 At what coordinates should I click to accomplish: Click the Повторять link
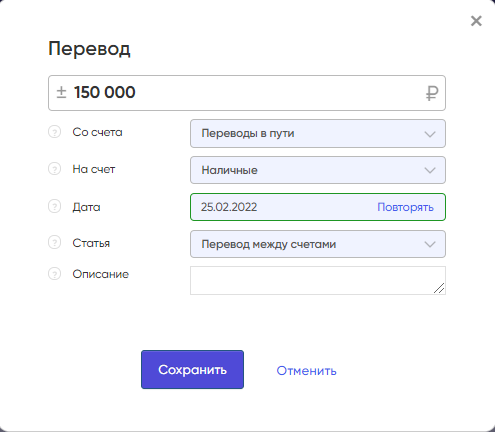point(405,207)
